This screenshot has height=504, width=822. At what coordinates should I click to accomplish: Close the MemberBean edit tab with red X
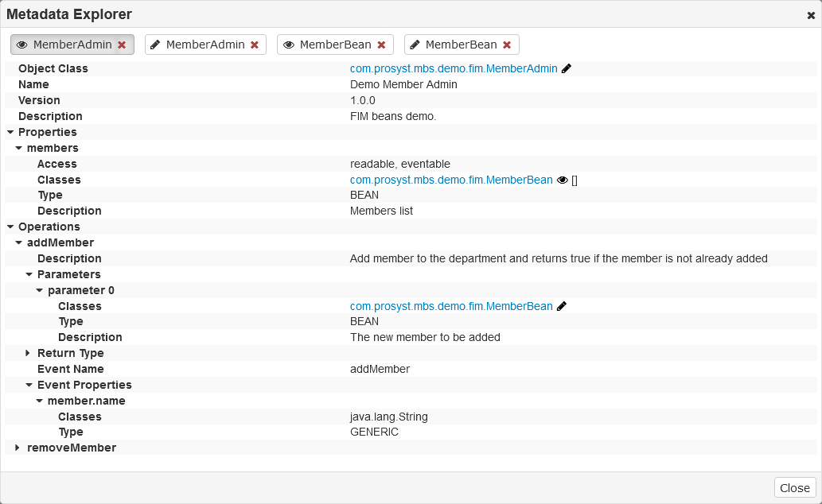pyautogui.click(x=507, y=45)
